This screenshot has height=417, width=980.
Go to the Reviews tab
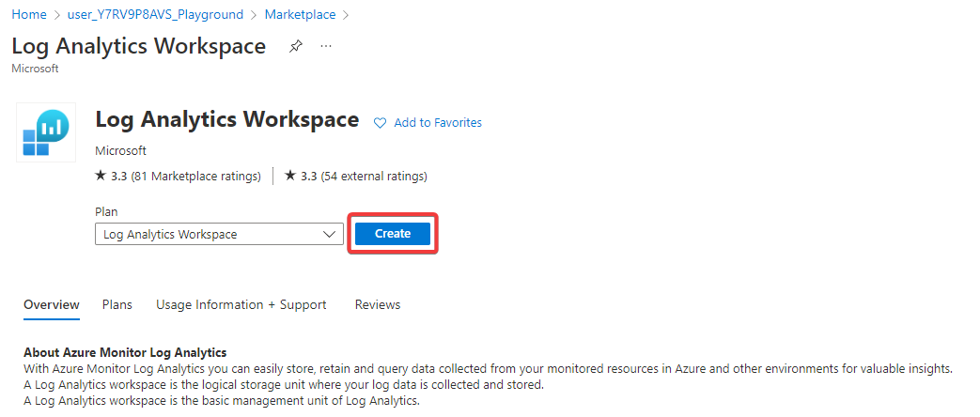tap(378, 304)
